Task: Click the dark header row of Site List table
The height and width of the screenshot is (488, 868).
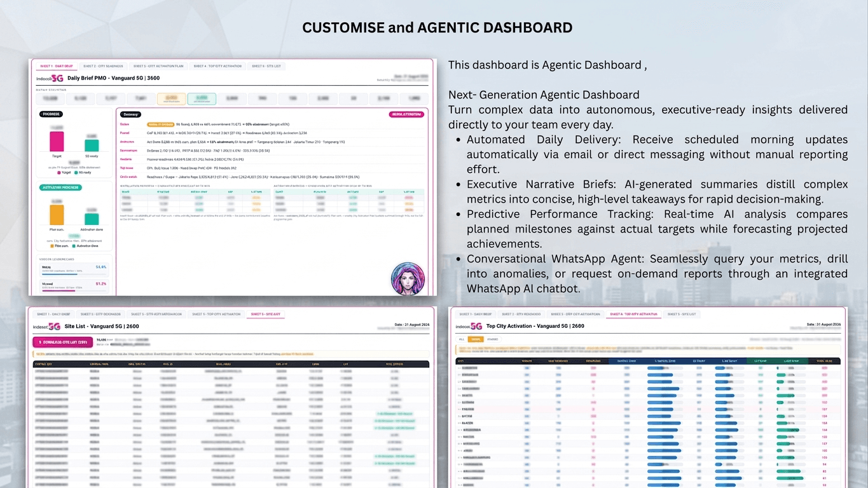Action: point(231,364)
